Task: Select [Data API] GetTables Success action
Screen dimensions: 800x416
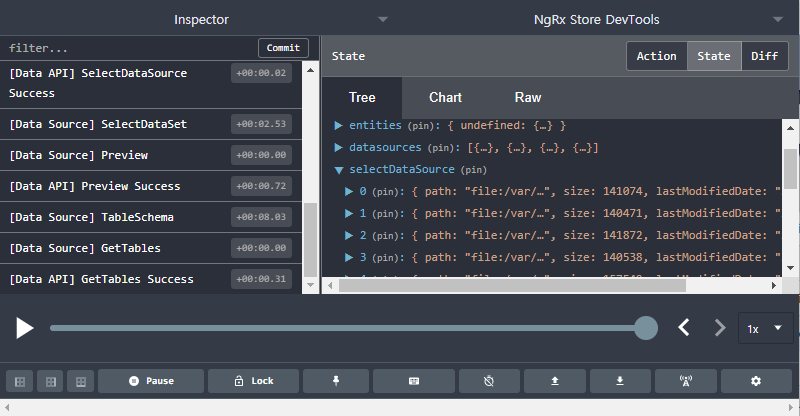Action: (151, 279)
